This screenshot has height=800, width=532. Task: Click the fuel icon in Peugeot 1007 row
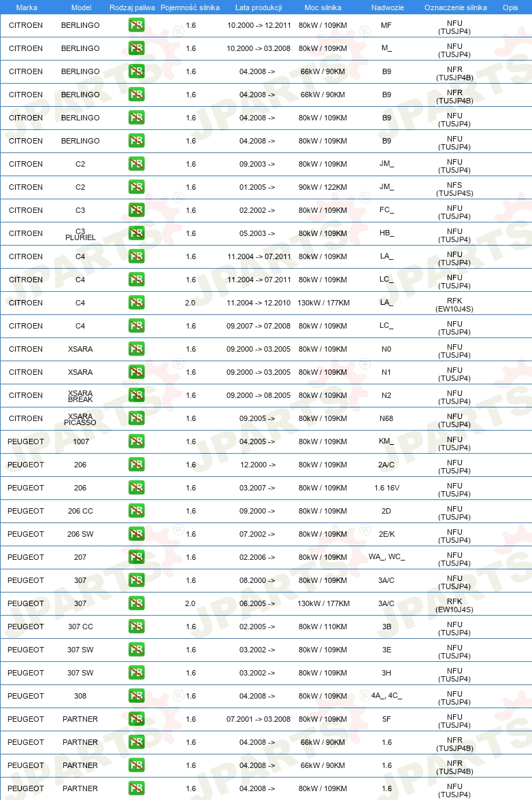pyautogui.click(x=136, y=441)
